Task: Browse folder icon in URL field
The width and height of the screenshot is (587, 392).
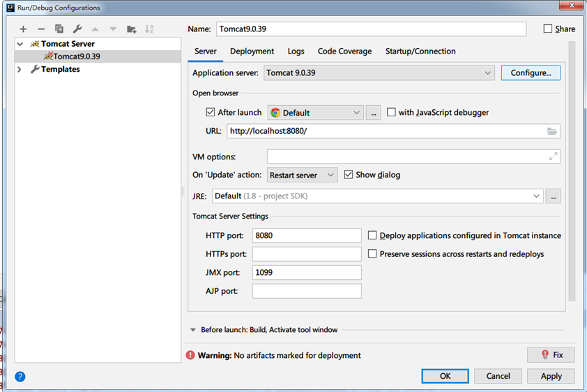Action: pyautogui.click(x=552, y=132)
